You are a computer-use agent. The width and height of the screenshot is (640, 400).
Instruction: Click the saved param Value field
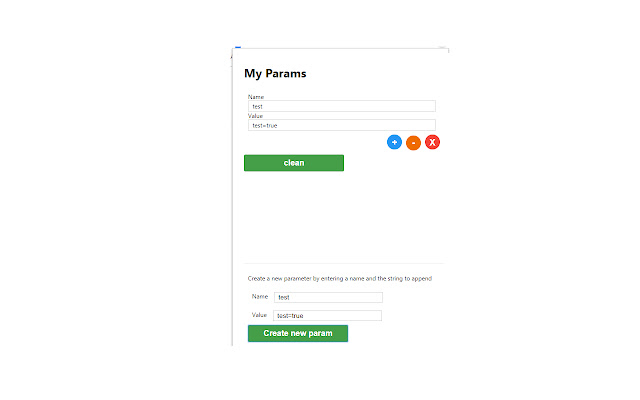[342, 125]
